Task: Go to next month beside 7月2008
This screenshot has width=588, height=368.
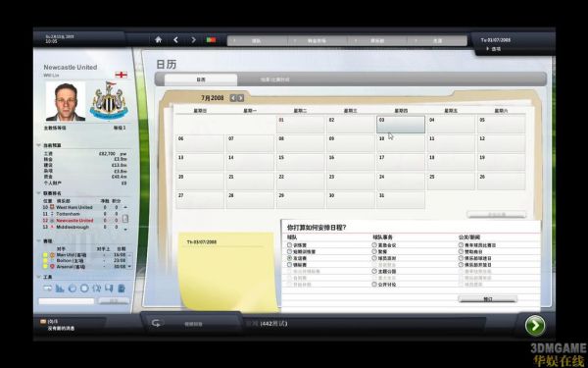Action: point(240,98)
